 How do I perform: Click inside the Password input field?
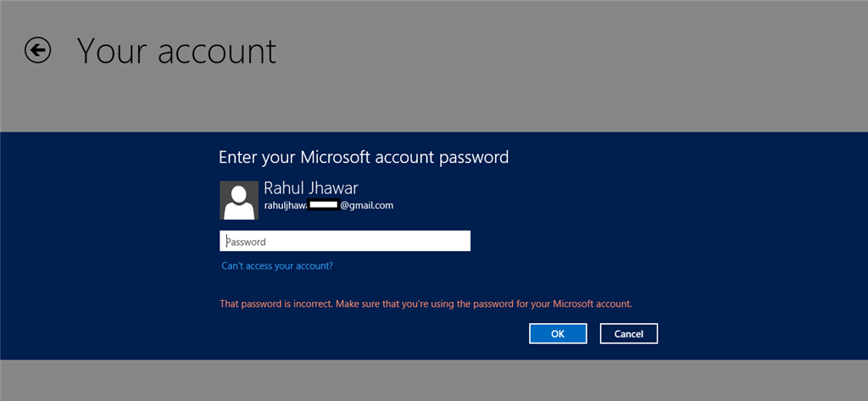click(345, 241)
